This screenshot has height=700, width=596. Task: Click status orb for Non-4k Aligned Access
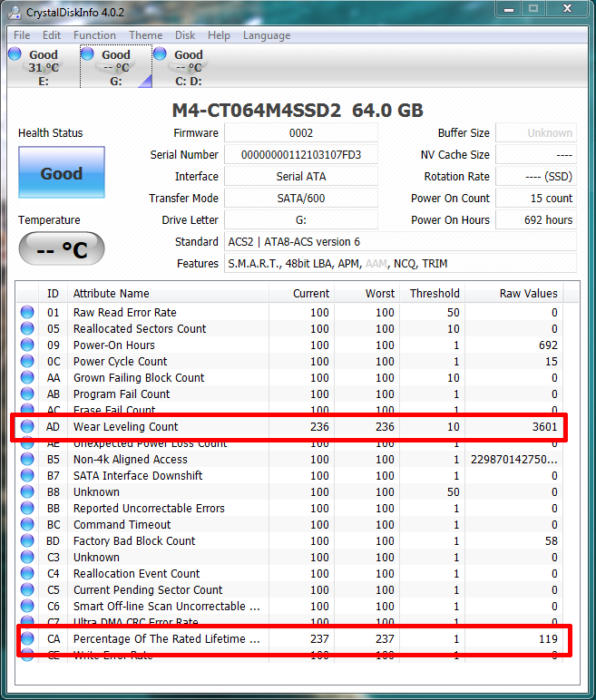[x=27, y=459]
